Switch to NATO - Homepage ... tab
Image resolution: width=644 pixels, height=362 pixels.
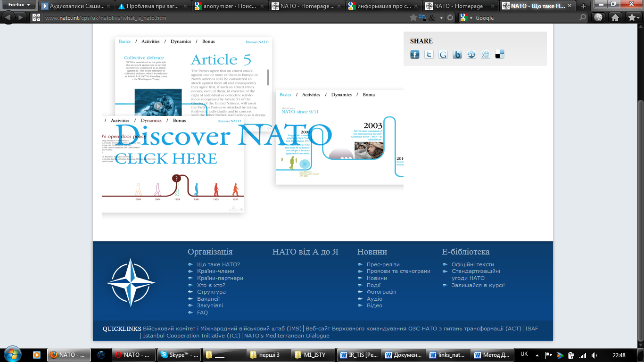point(306,6)
